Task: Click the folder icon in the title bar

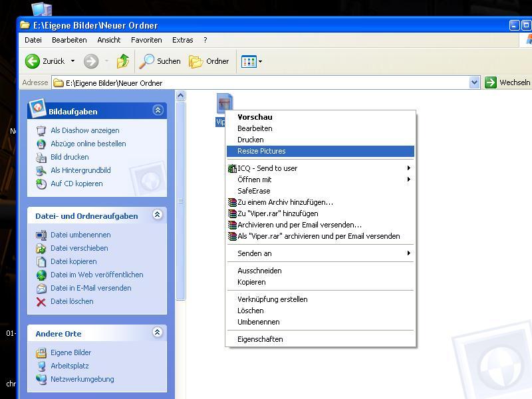Action: 25,25
